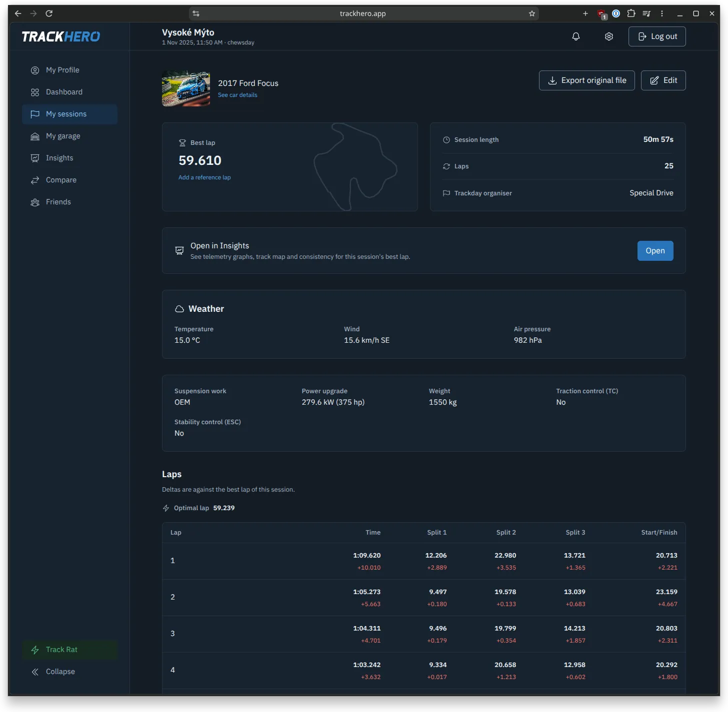Open Compare in the sidebar
Screen dimensions: 728x712
[x=70, y=180]
